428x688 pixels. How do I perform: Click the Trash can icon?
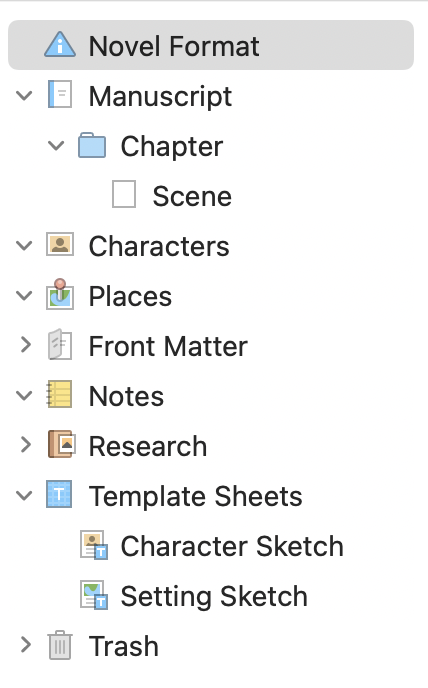tap(60, 645)
